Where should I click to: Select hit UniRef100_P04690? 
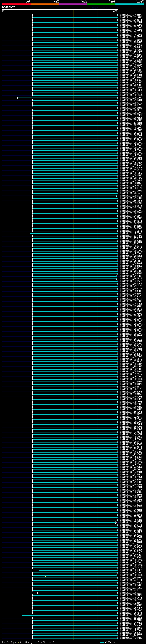point(131,15)
